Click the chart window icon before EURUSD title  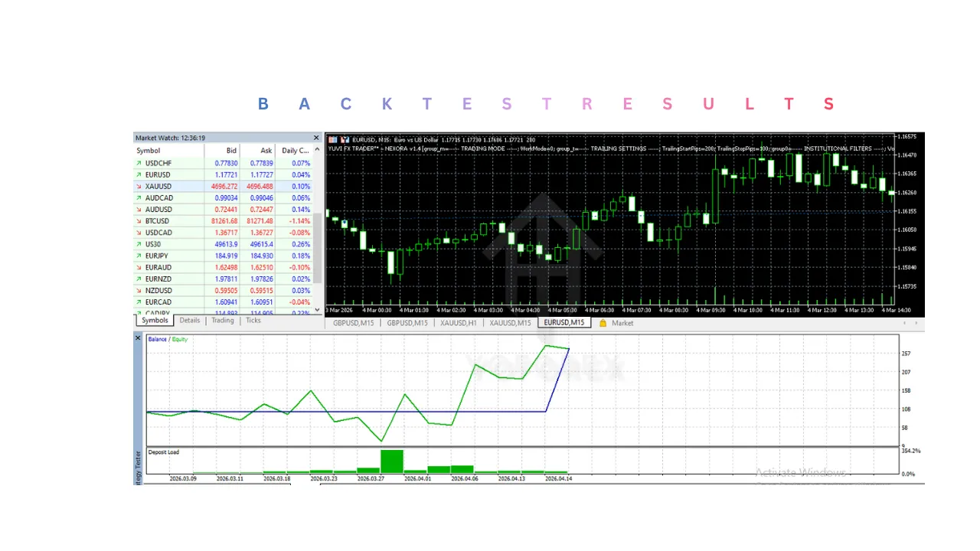333,139
